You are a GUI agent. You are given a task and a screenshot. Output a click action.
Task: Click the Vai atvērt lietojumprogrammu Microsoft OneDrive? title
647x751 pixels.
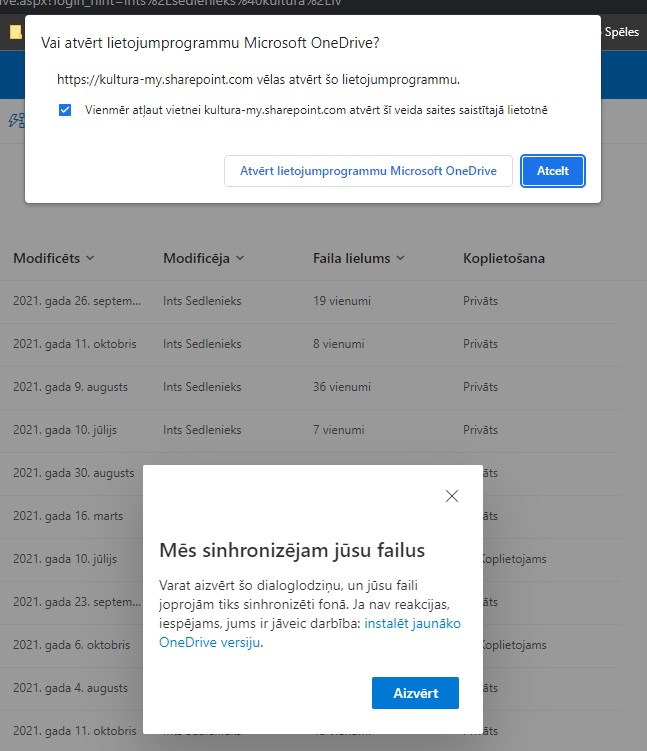(210, 43)
